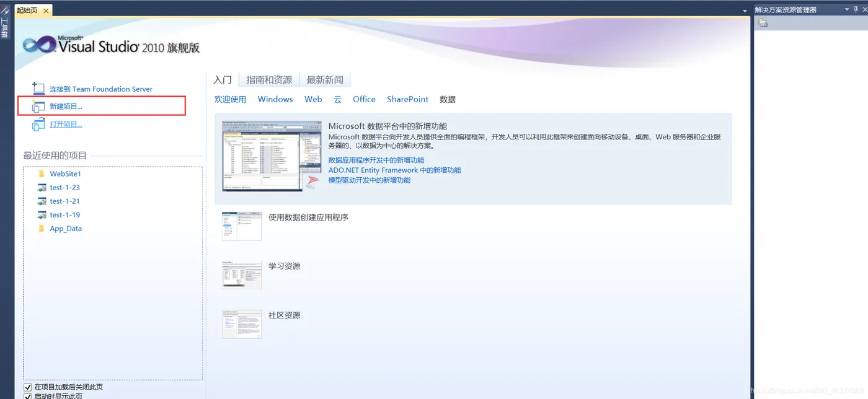Image resolution: width=868 pixels, height=399 pixels.
Task: Open ADO.NET Entity Framework 中的新增功能 link
Action: [395, 170]
